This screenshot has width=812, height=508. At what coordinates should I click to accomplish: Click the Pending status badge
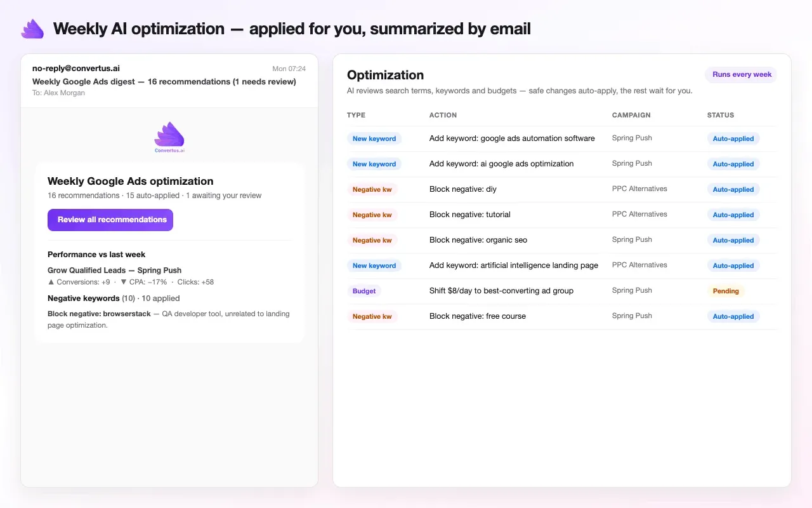(x=726, y=291)
